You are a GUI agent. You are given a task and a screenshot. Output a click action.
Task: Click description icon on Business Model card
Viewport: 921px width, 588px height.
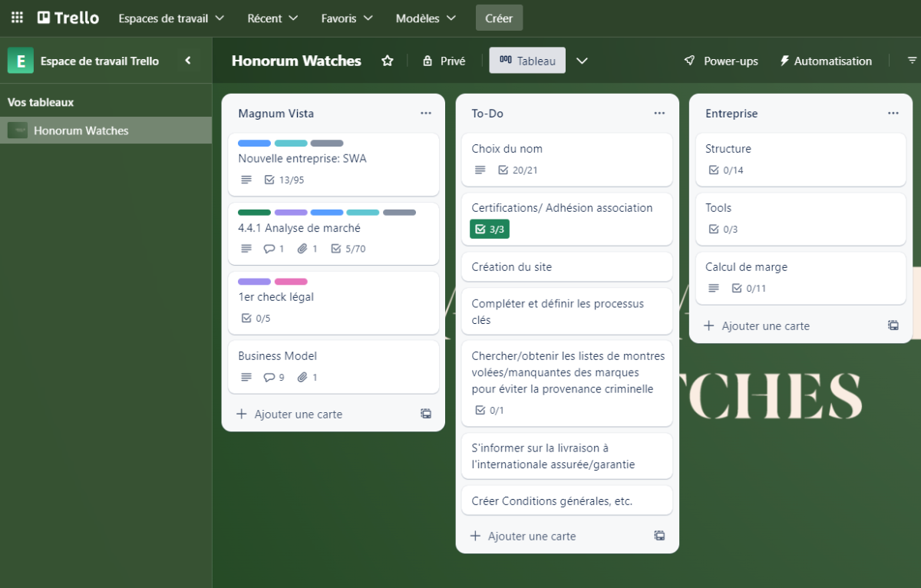pos(246,377)
